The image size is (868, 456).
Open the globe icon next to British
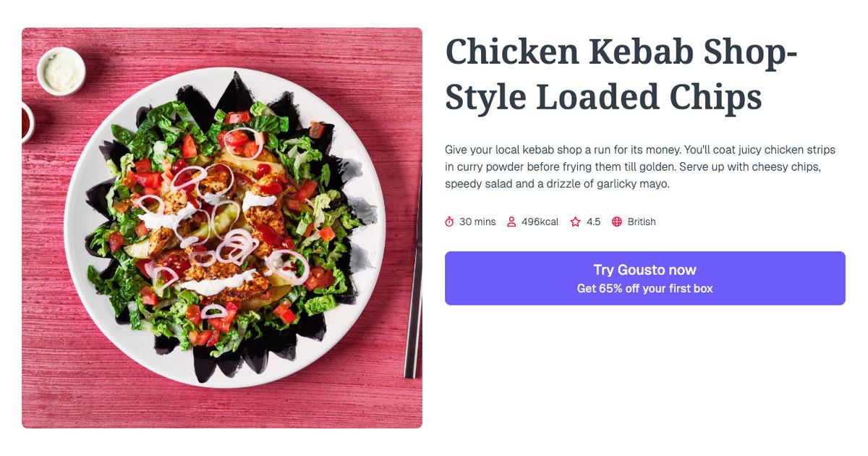[618, 221]
